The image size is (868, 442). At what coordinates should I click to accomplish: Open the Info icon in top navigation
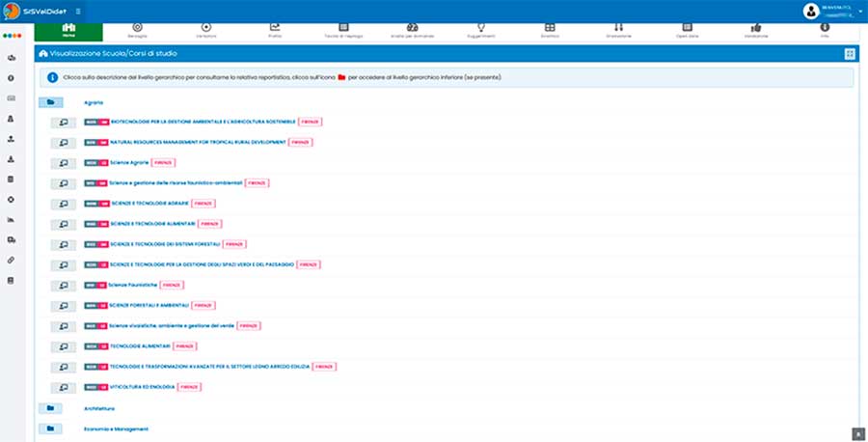click(x=824, y=28)
